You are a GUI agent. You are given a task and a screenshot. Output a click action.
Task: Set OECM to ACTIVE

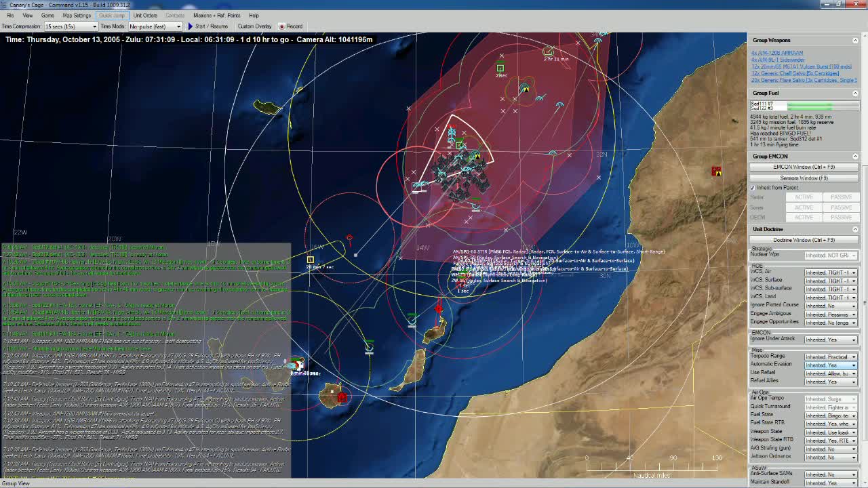coord(804,218)
